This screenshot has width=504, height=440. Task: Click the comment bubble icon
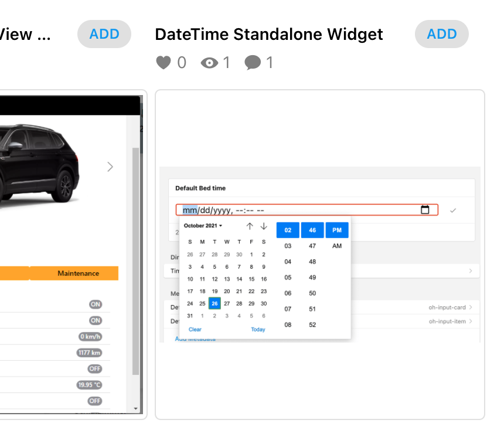(x=253, y=62)
